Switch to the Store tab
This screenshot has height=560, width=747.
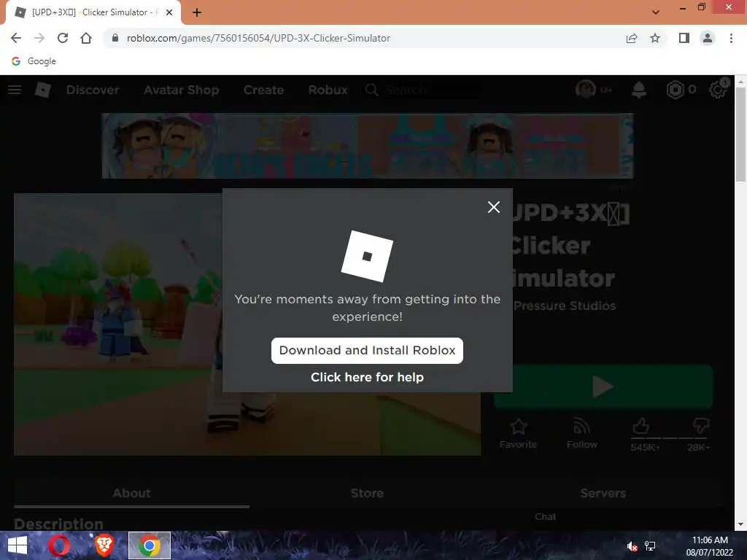click(367, 494)
